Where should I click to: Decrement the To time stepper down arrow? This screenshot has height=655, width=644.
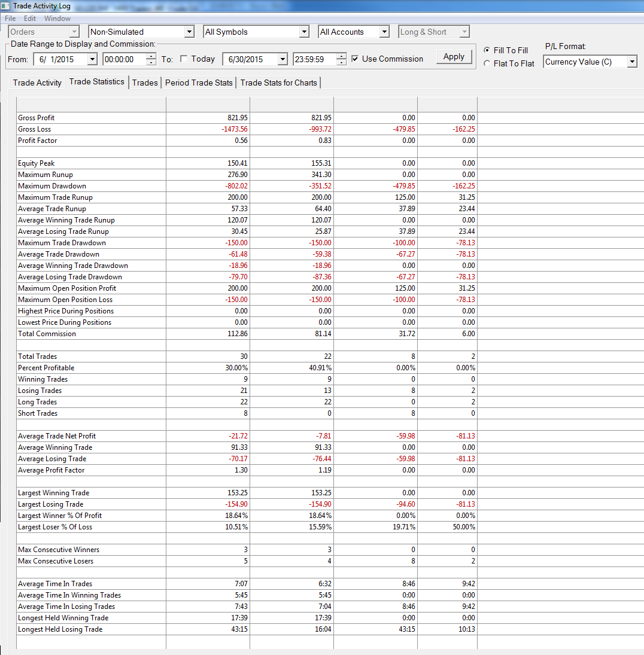[x=342, y=62]
